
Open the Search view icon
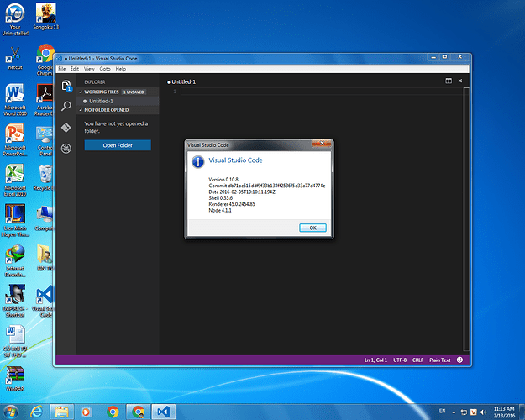(66, 106)
